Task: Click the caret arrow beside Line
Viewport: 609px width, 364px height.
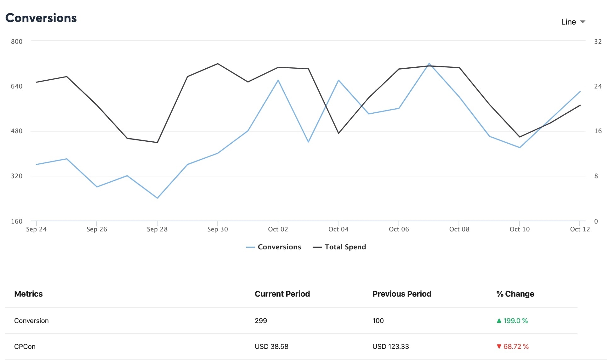Action: 583,22
